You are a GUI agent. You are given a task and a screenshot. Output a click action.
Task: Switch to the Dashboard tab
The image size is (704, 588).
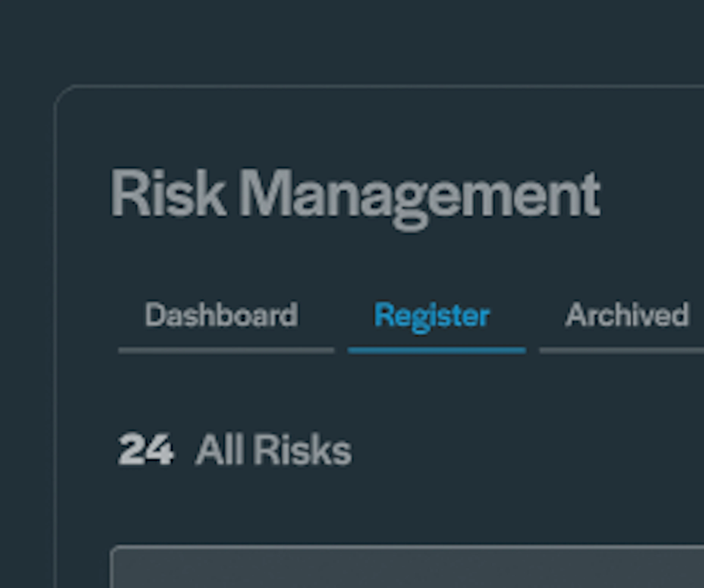pyautogui.click(x=221, y=314)
